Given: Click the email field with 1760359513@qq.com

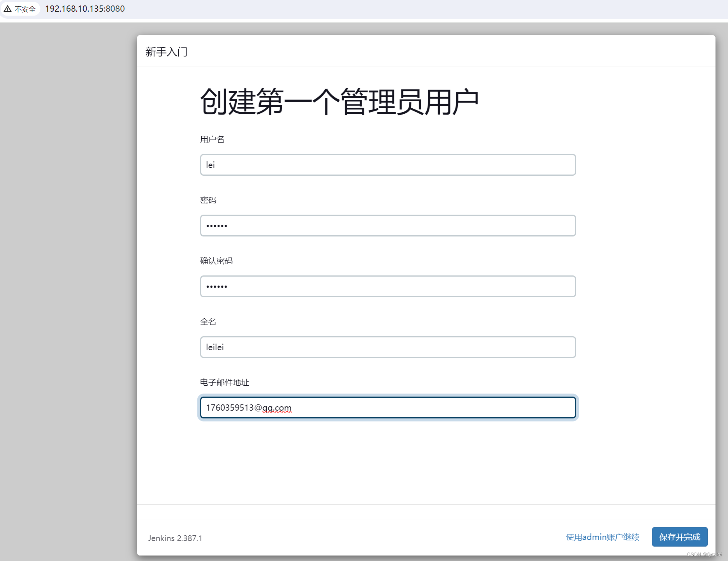Looking at the screenshot, I should click(388, 408).
